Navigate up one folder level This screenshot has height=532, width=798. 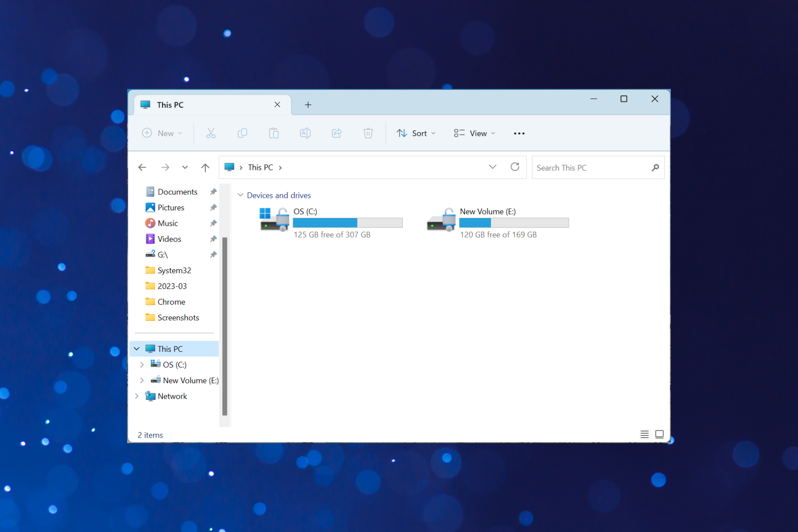point(205,167)
